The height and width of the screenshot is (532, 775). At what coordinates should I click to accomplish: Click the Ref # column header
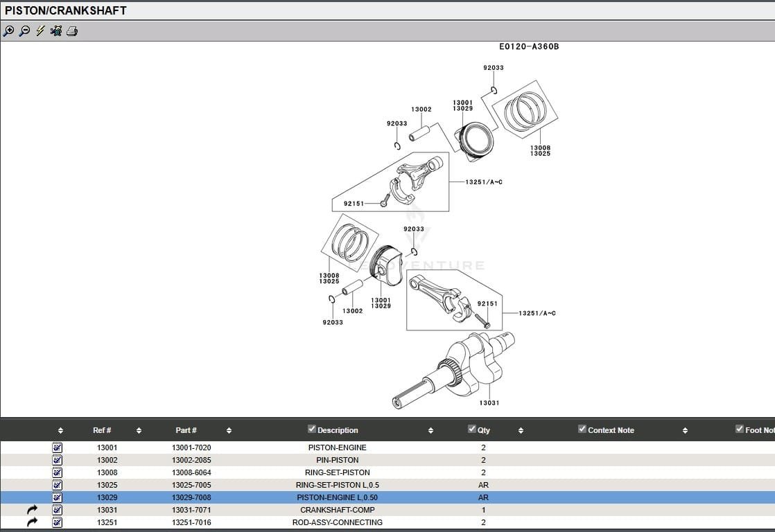pos(102,430)
